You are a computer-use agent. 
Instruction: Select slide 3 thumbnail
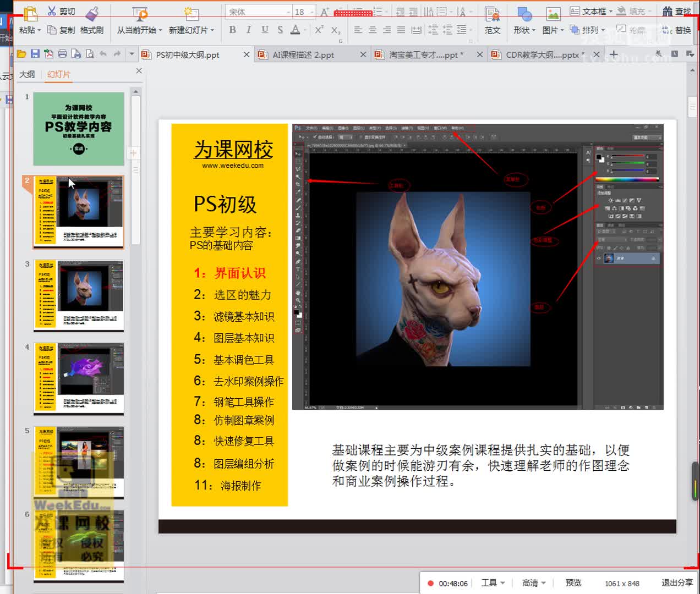tap(79, 295)
